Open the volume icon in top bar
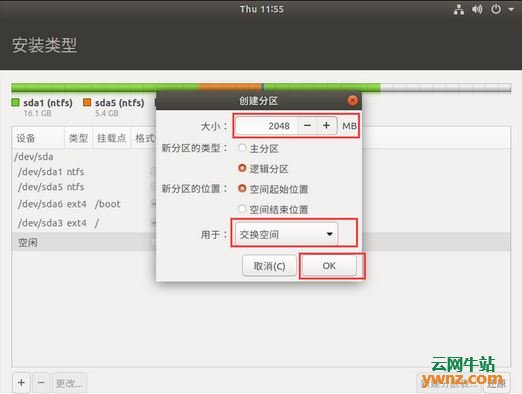 click(x=477, y=9)
